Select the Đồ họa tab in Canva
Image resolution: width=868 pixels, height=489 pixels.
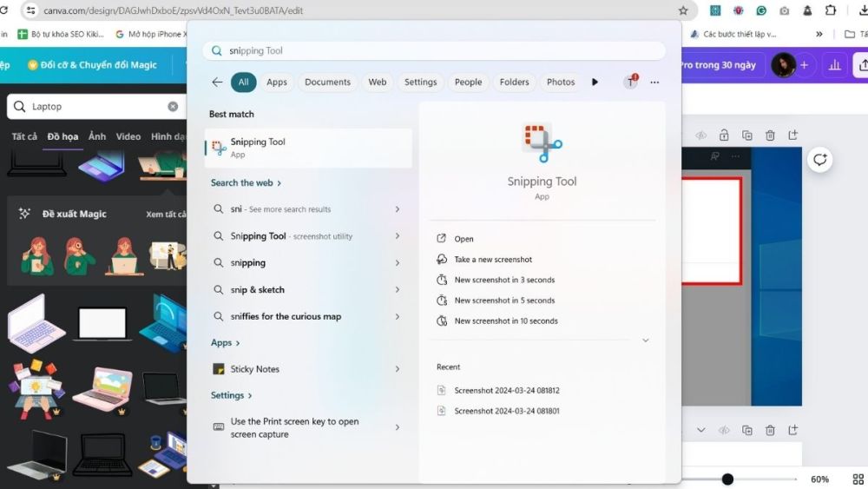(x=62, y=136)
